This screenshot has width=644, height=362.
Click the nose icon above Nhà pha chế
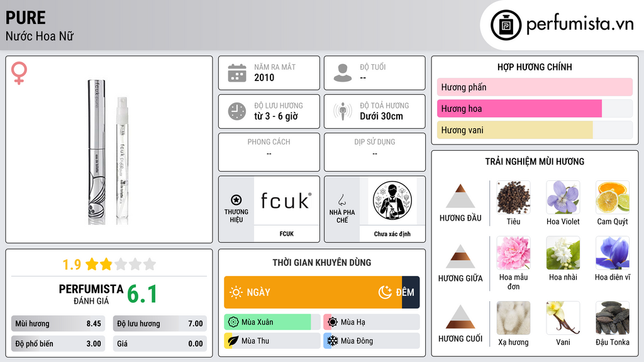341,200
